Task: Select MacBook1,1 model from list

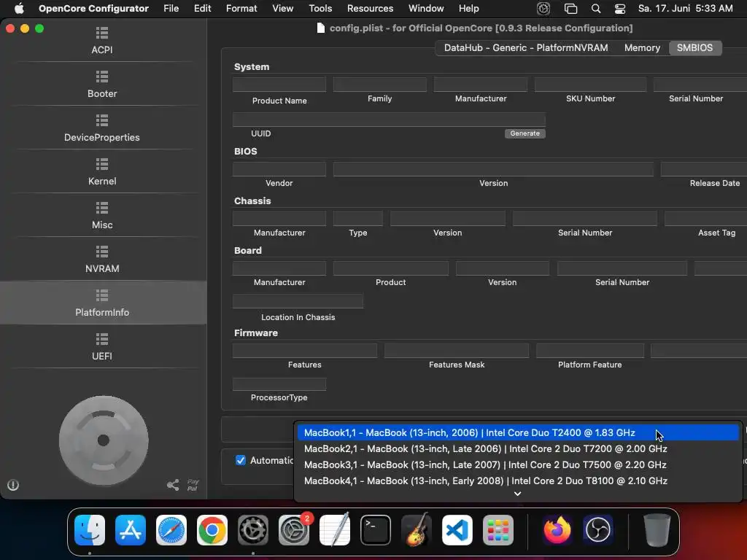Action: 517,432
